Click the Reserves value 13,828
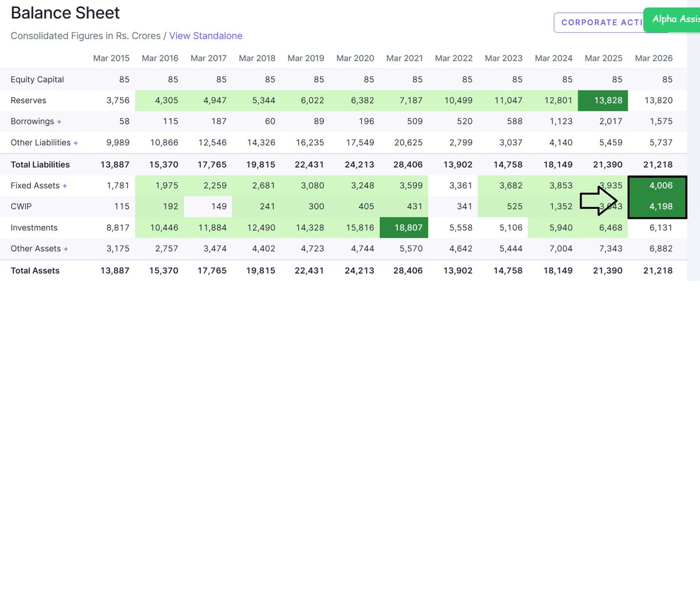The image size is (700, 597). [608, 100]
